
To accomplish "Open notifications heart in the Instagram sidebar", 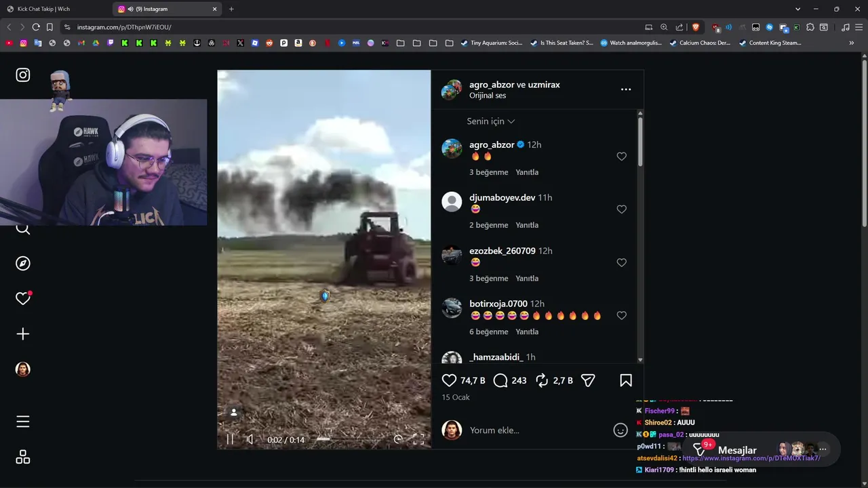I will [x=23, y=298].
